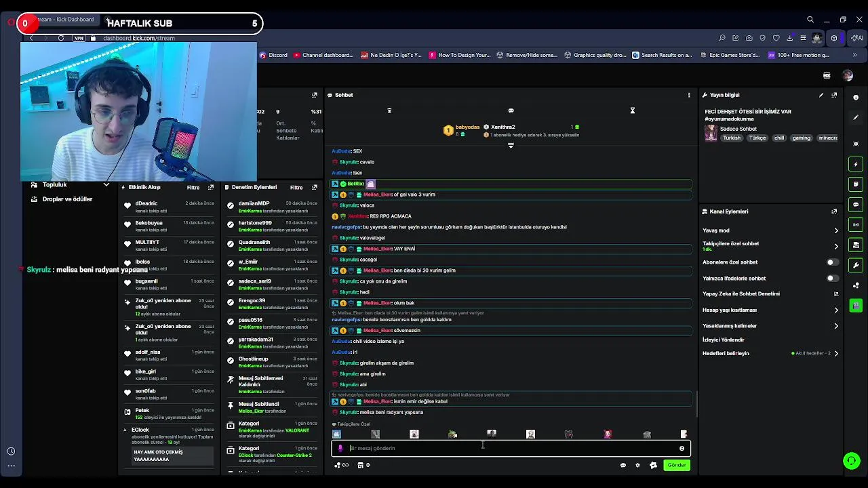The height and width of the screenshot is (488, 868).
Task: Click the broadcast signal sidebar icon
Action: coord(856,224)
